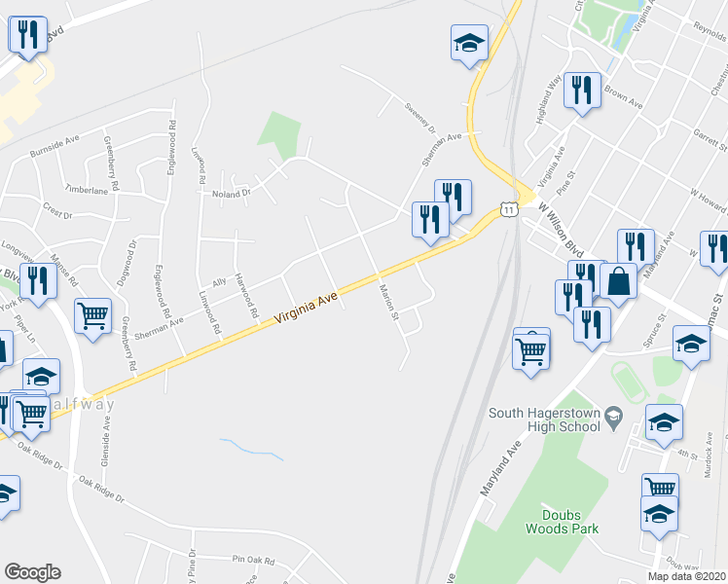Select the school marker near Doub Way
The width and height of the screenshot is (728, 584).
(659, 518)
